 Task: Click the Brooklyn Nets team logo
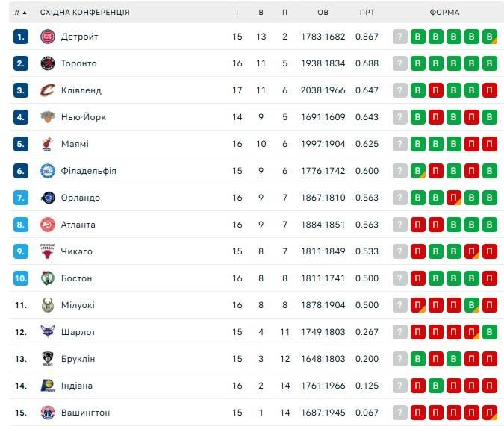pos(48,359)
